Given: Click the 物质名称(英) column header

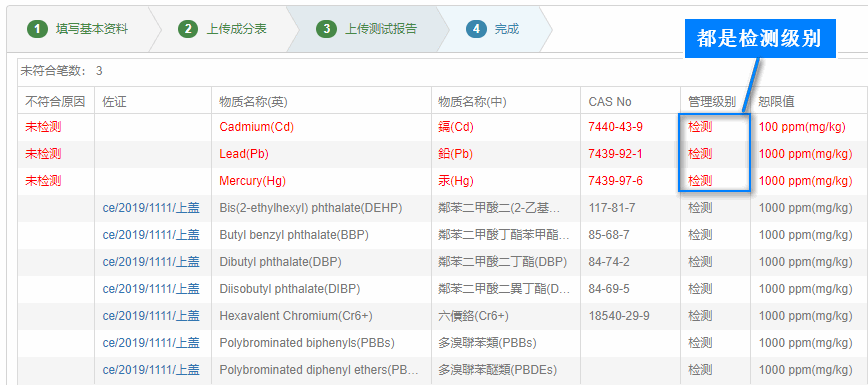Looking at the screenshot, I should (253, 102).
